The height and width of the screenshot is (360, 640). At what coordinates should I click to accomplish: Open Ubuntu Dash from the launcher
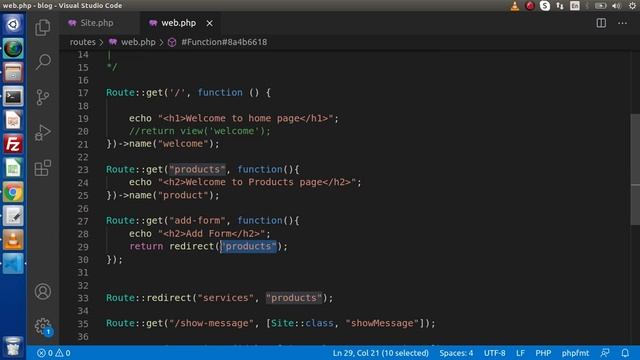(13, 24)
